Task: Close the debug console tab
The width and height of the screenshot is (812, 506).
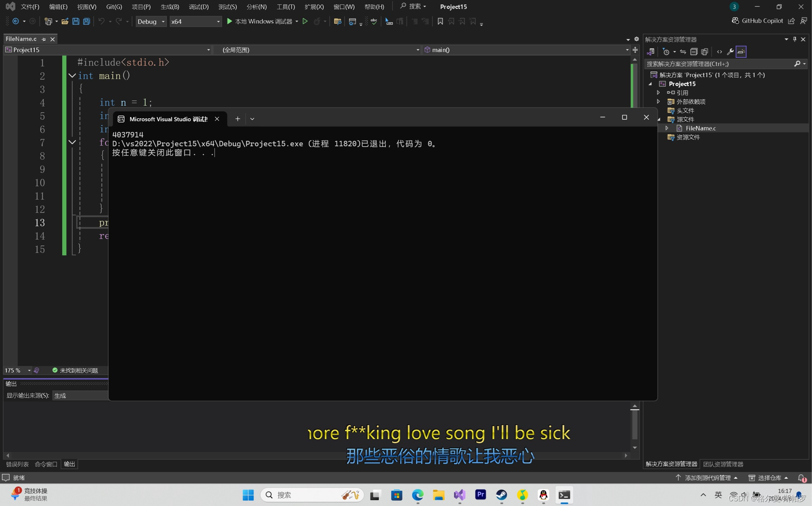Action: 217,119
